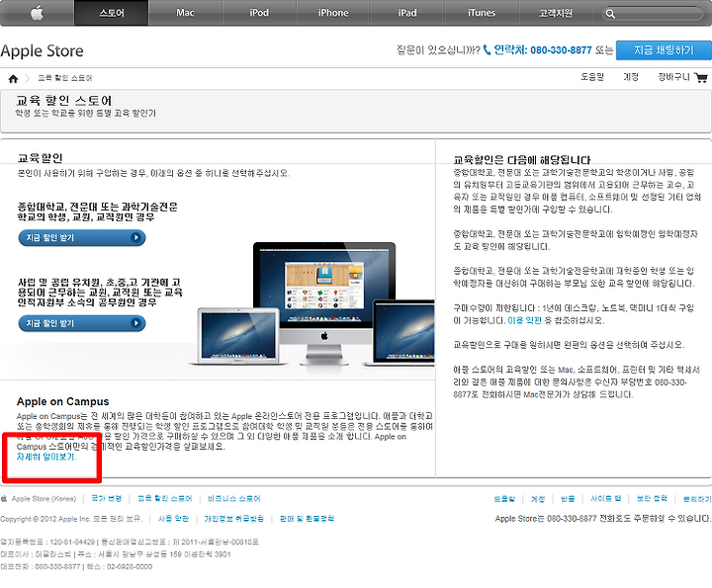Click 지금 할인 받기 for kindergarten and school staff

pos(82,323)
